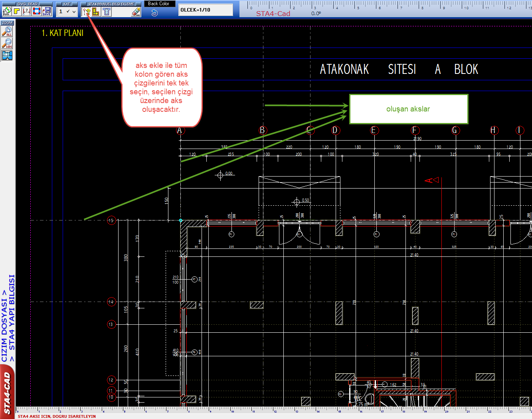Click the dimension measure icon with question mark
The height and width of the screenshot is (419, 532).
click(x=27, y=12)
